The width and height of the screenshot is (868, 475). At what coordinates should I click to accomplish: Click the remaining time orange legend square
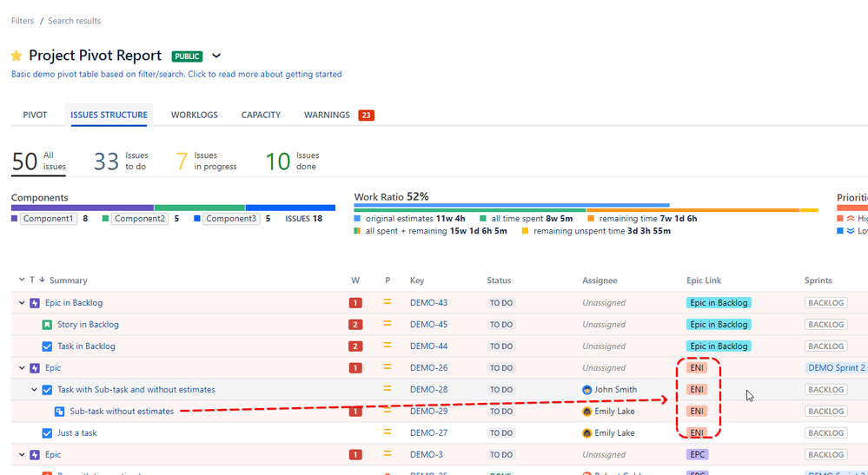click(591, 219)
